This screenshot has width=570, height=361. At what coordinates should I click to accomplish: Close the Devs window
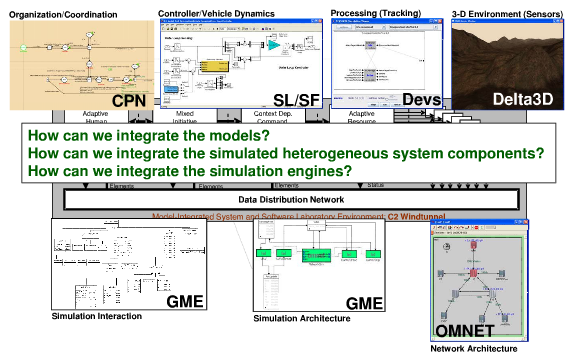pyautogui.click(x=440, y=21)
